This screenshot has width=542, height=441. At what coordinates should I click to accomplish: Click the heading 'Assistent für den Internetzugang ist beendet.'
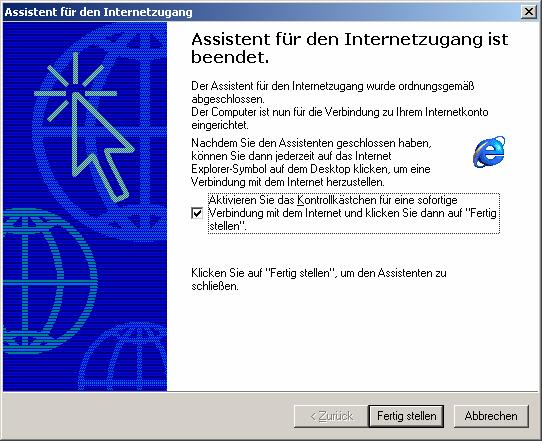click(x=349, y=48)
